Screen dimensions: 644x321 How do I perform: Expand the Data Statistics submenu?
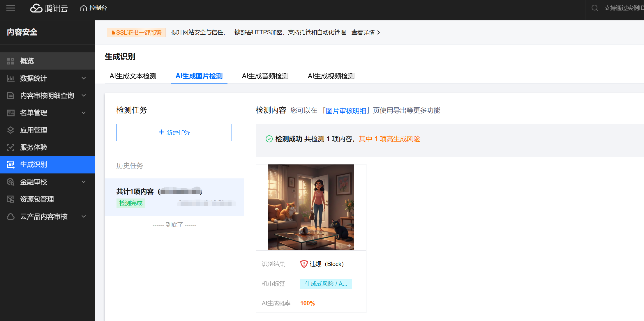coord(84,78)
